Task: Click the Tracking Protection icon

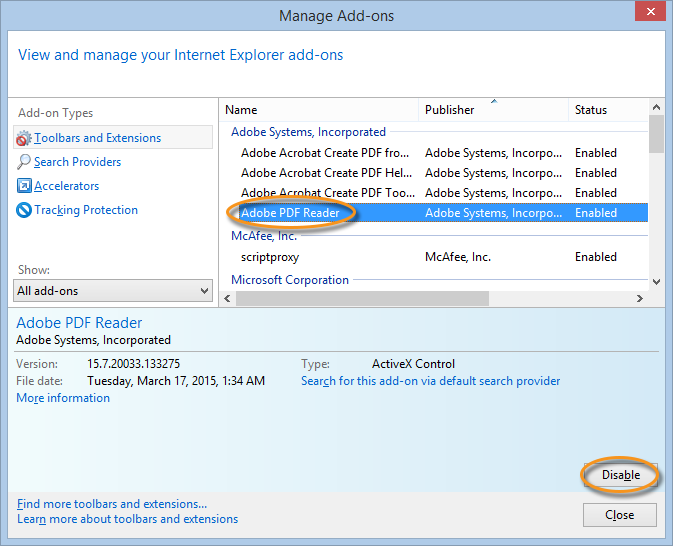Action: (x=25, y=210)
